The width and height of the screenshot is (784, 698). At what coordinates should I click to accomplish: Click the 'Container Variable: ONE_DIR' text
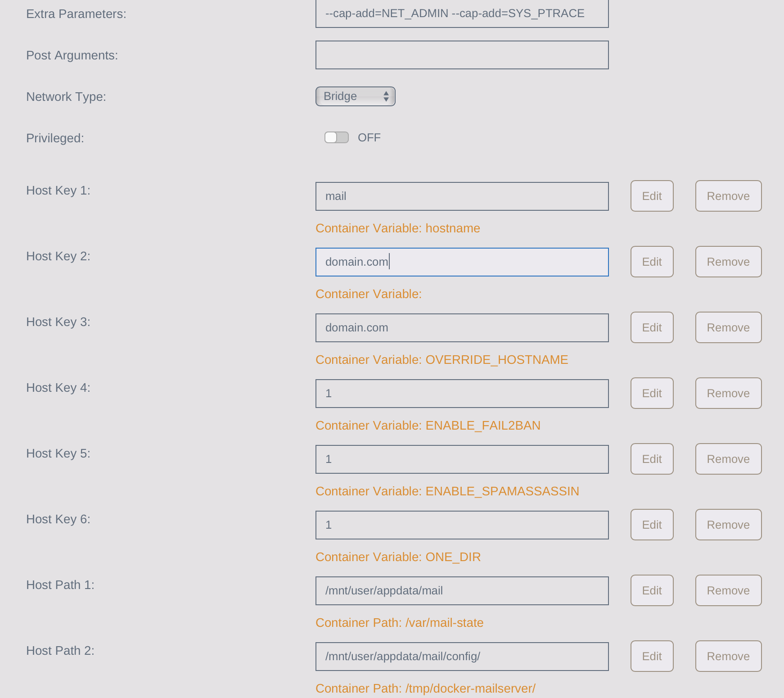[x=398, y=557]
